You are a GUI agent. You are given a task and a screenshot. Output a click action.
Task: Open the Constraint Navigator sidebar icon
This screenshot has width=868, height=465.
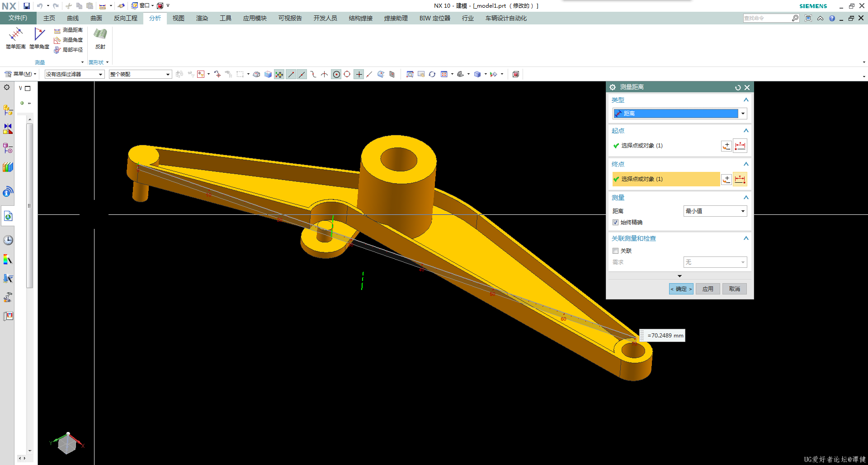(x=8, y=129)
